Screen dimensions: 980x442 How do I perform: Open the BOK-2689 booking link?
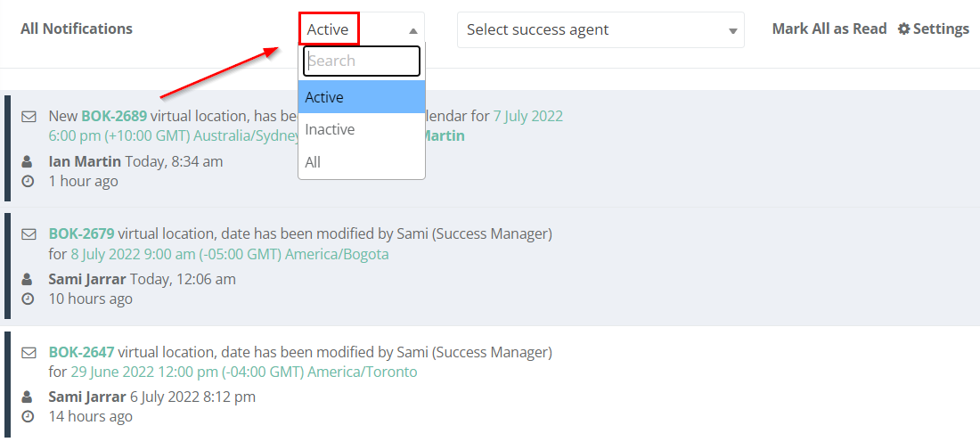(114, 116)
